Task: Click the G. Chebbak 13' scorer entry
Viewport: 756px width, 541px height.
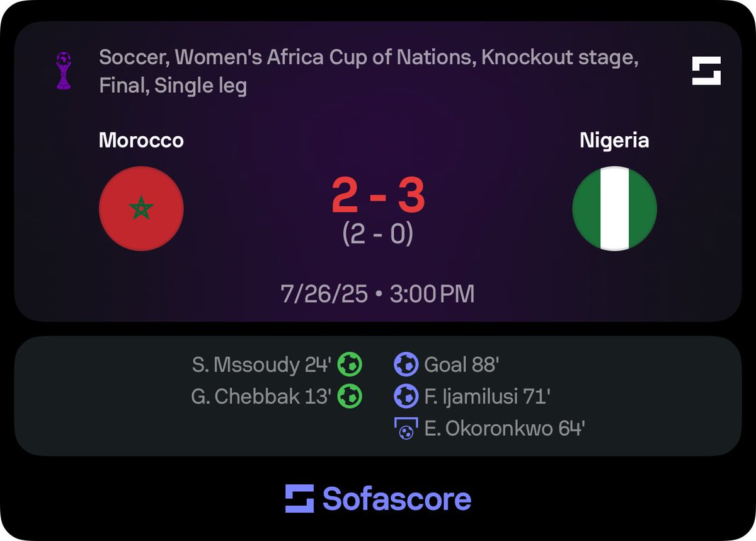Action: pos(261,397)
